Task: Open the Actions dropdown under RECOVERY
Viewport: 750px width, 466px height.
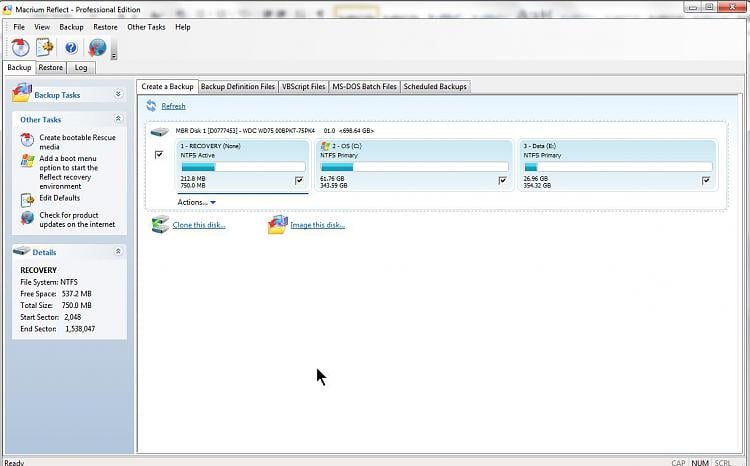Action: click(197, 202)
